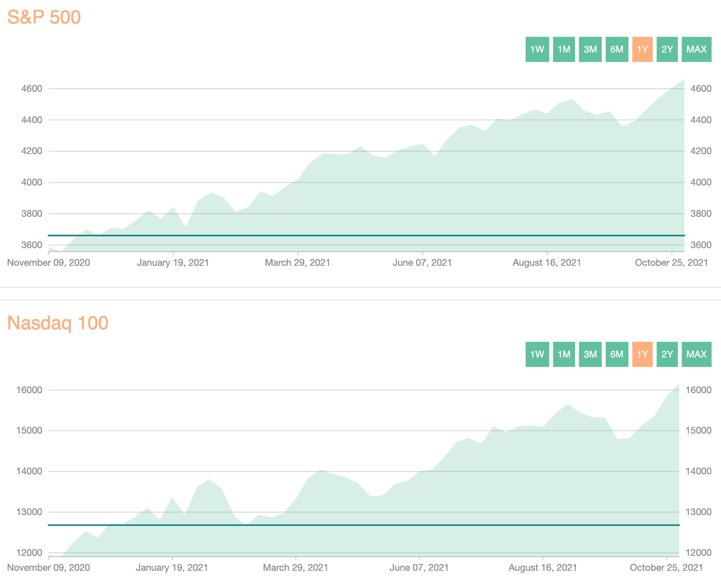721x588 pixels.
Task: Show 3M view for Nasdaq 100
Action: 590,354
